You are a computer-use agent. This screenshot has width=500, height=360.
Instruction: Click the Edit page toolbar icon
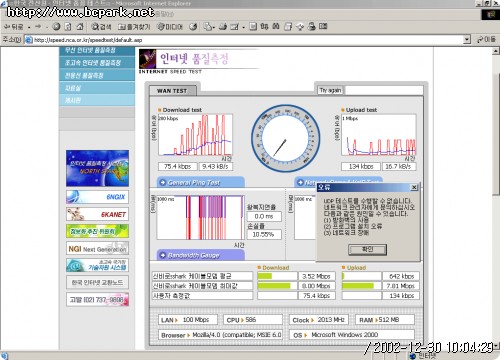tap(235, 27)
